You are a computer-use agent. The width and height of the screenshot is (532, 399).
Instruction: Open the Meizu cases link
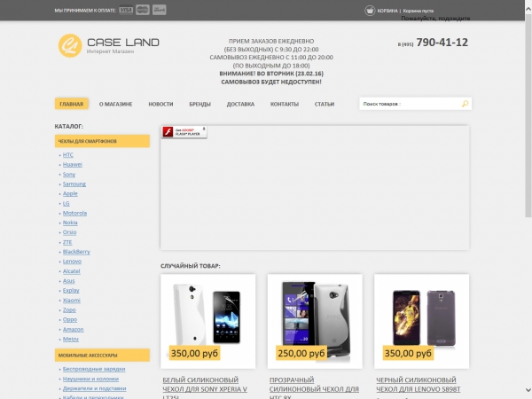pos(71,339)
